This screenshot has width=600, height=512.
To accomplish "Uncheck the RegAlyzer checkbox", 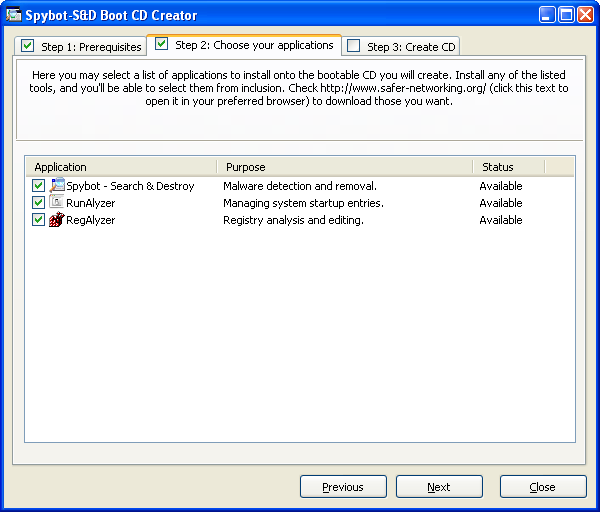I will pos(38,220).
